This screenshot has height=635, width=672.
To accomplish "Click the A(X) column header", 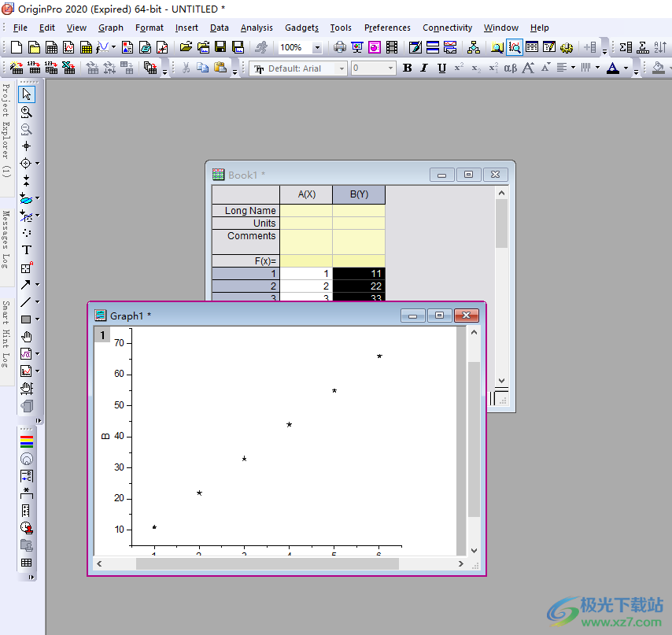I will 306,194.
